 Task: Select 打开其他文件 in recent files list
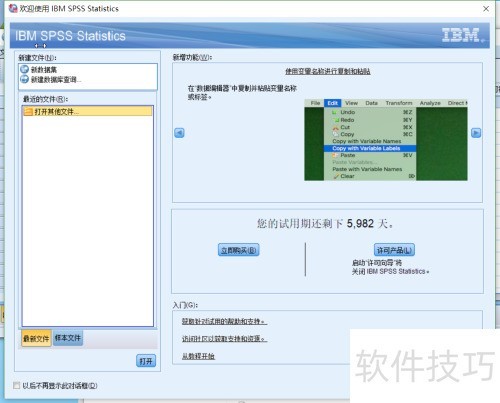(x=87, y=111)
